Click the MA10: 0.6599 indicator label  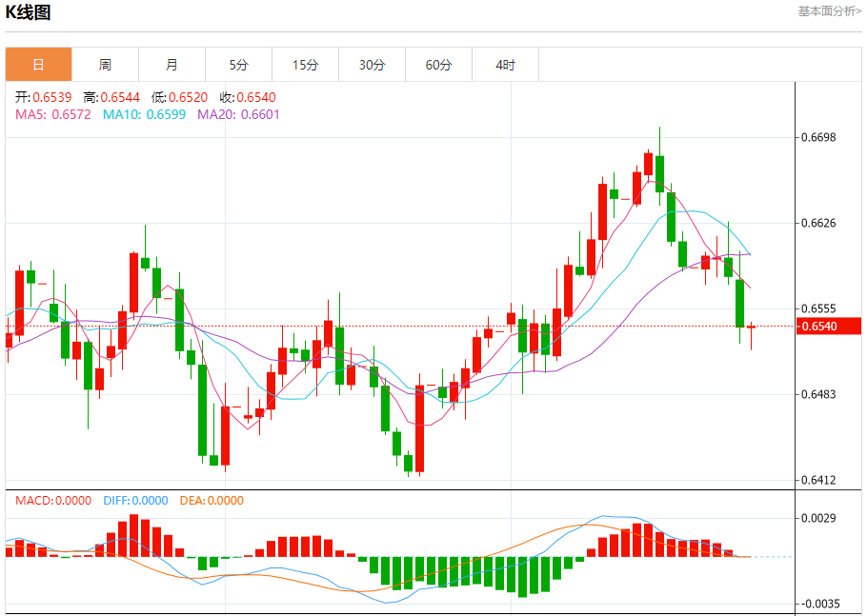point(144,114)
